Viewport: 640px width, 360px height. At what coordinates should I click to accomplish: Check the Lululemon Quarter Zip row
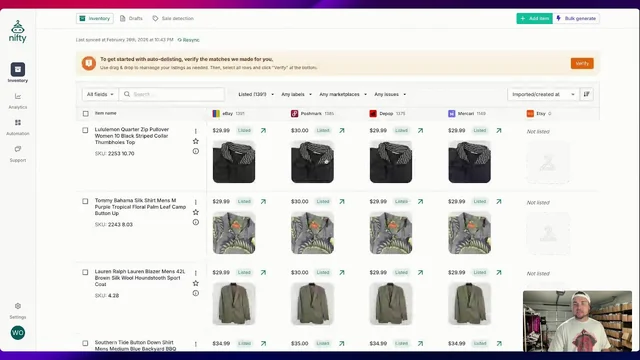pos(85,130)
